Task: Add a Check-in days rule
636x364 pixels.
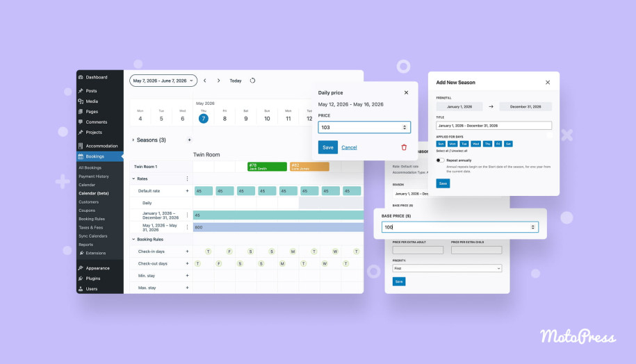Action: [187, 251]
